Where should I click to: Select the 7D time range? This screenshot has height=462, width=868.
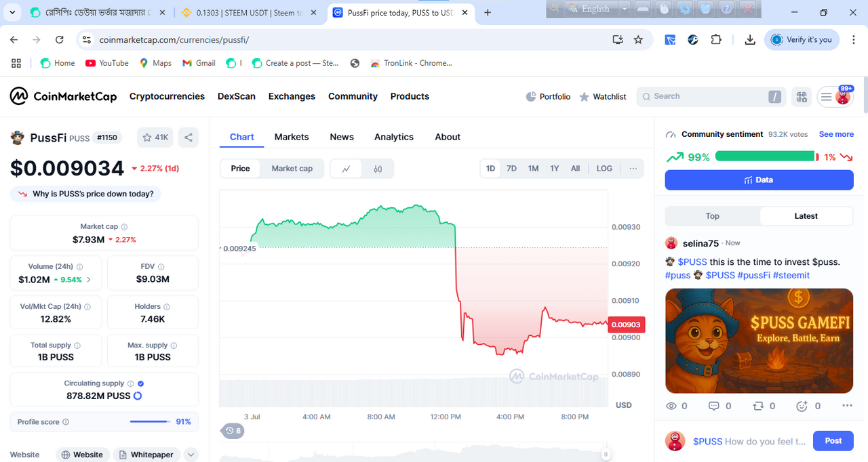click(511, 169)
